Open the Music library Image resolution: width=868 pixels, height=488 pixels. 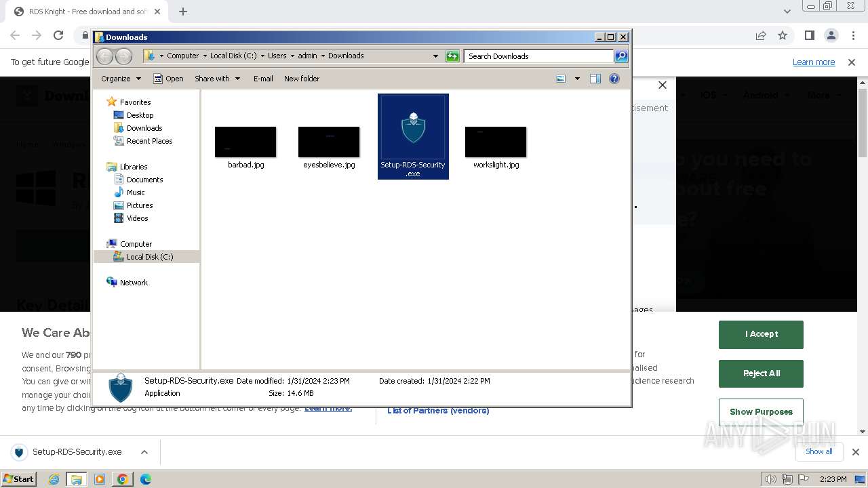(x=136, y=192)
